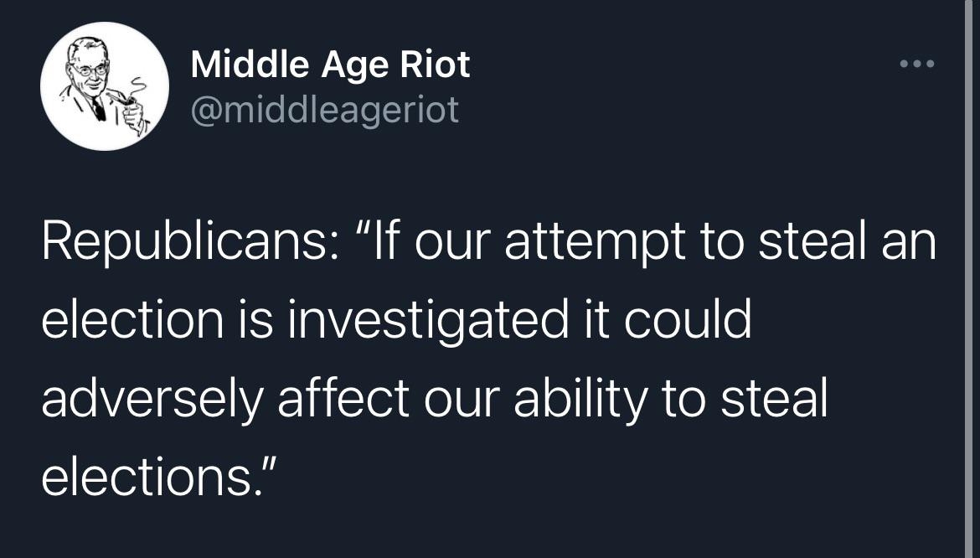Click the final word "elections." in the tweet
The image size is (980, 558).
(x=151, y=476)
